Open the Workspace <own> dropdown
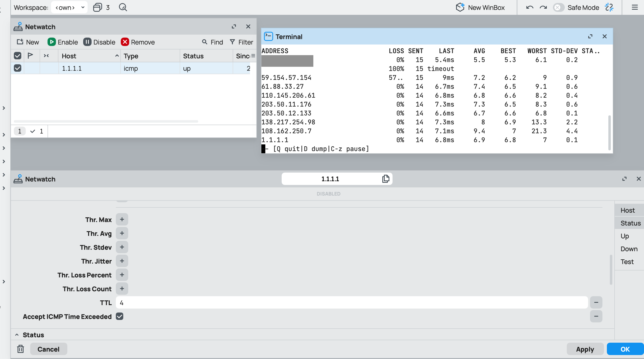The width and height of the screenshot is (644, 359). click(x=69, y=7)
